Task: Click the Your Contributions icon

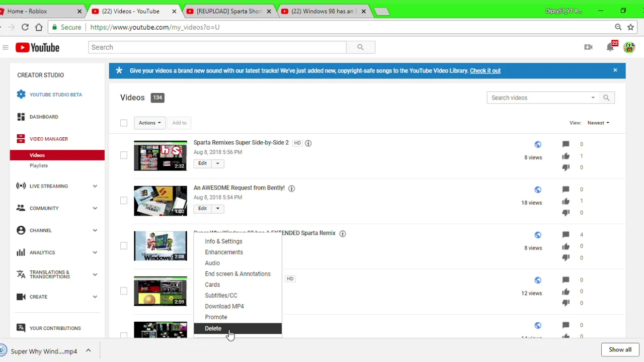Action: [21, 328]
